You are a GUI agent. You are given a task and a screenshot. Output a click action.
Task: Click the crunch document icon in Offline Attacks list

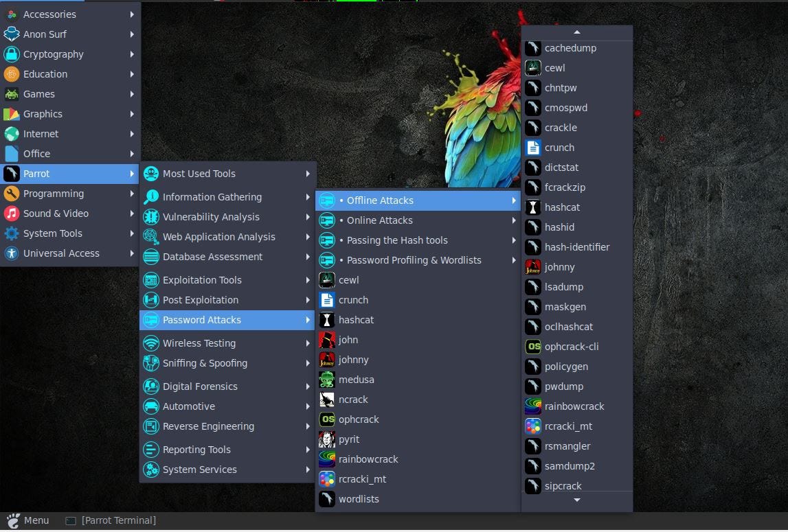532,148
